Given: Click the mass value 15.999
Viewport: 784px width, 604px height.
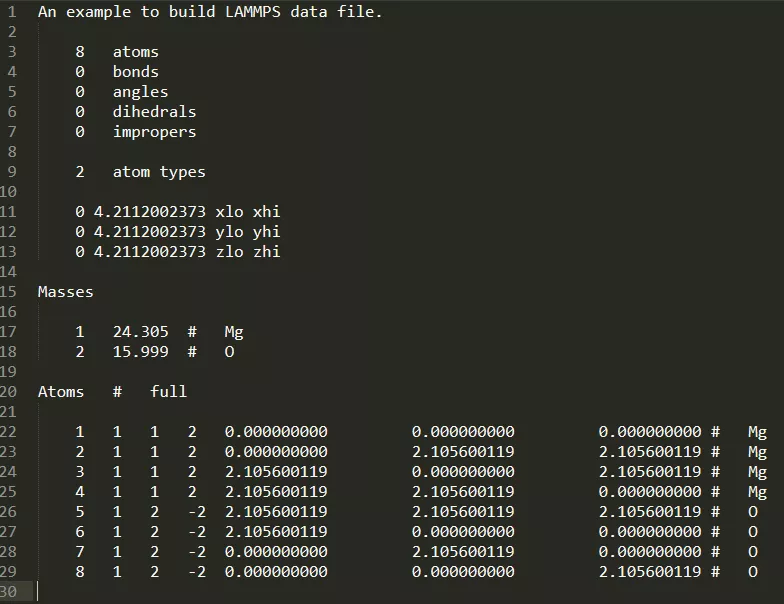Looking at the screenshot, I should coord(140,352).
